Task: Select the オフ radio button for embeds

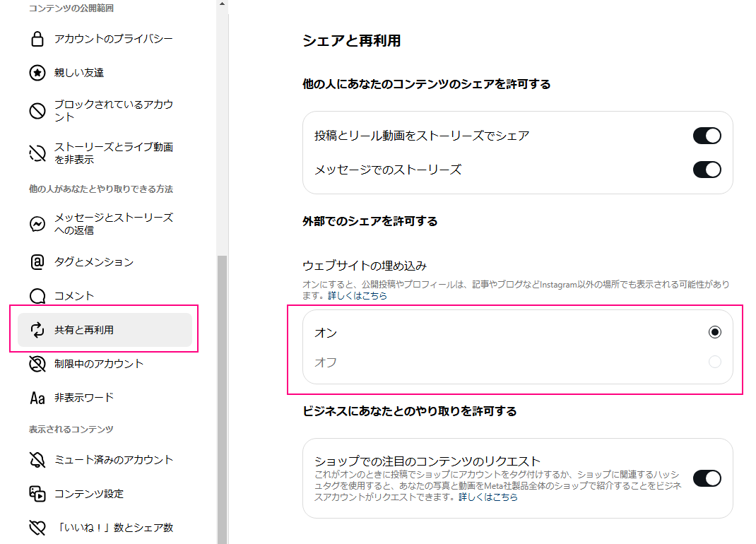Action: click(x=715, y=362)
